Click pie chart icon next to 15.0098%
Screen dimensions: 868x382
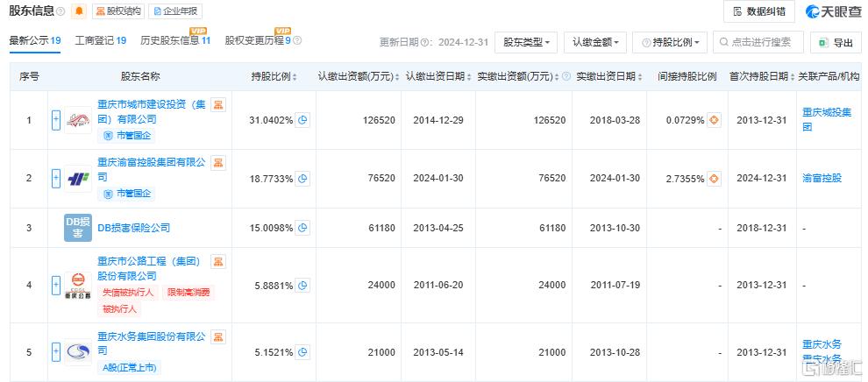[302, 228]
